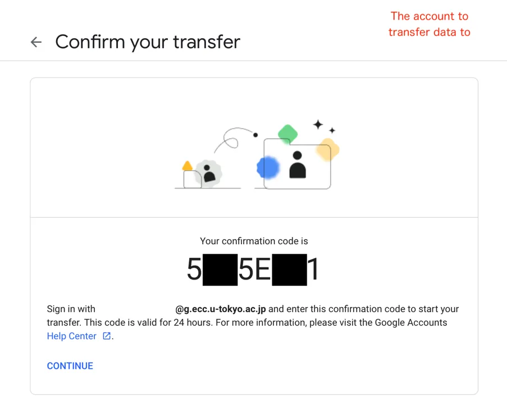Viewport: 507px width, 420px height.
Task: Click the small person icon in the gray badge
Action: 209,173
